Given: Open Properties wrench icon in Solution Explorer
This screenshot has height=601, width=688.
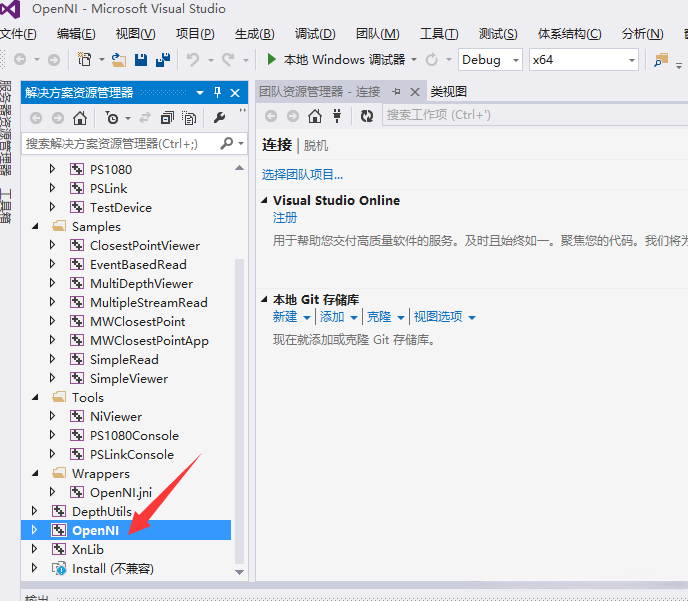Looking at the screenshot, I should 219,118.
